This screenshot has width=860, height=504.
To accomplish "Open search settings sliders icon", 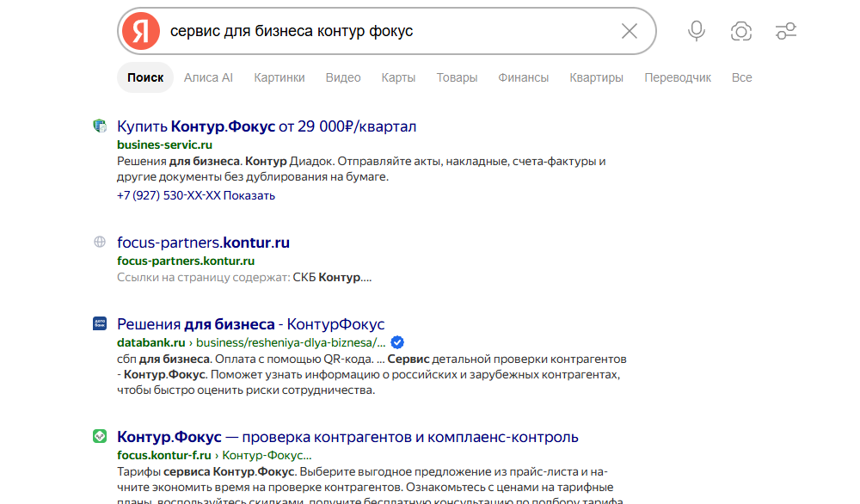I will click(785, 31).
